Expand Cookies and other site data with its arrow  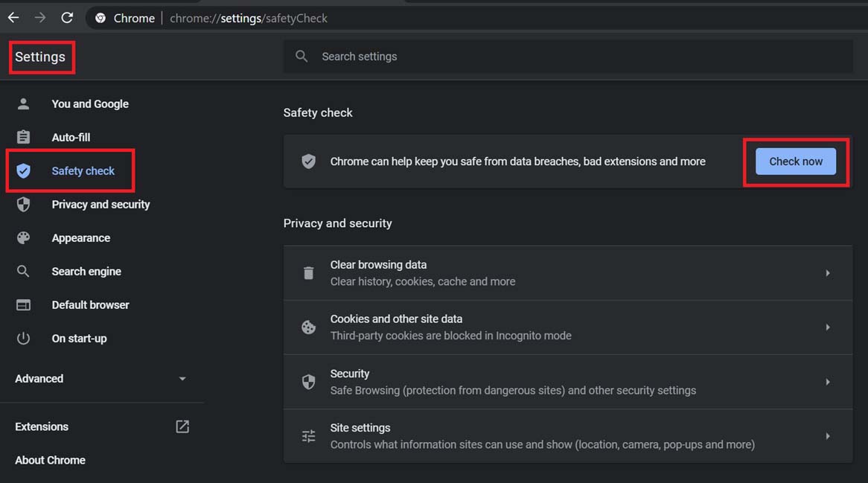[828, 327]
